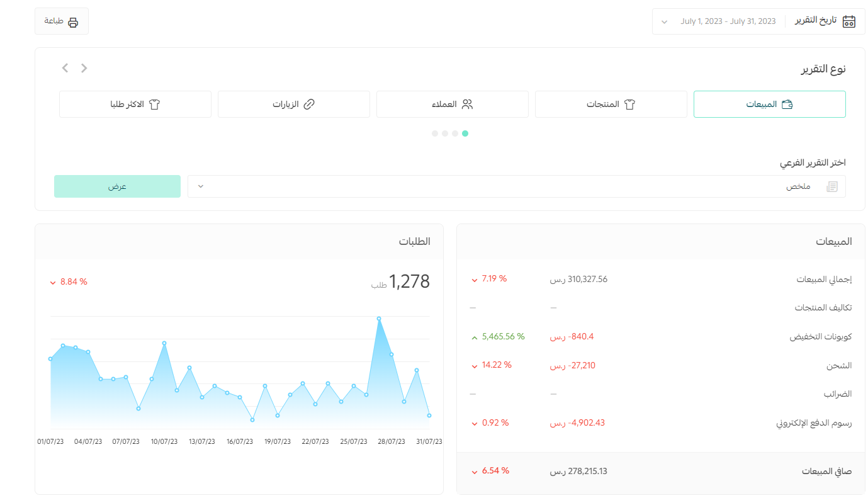Click the printer icon for طباعة
This screenshot has height=498, width=868.
pyautogui.click(x=73, y=22)
